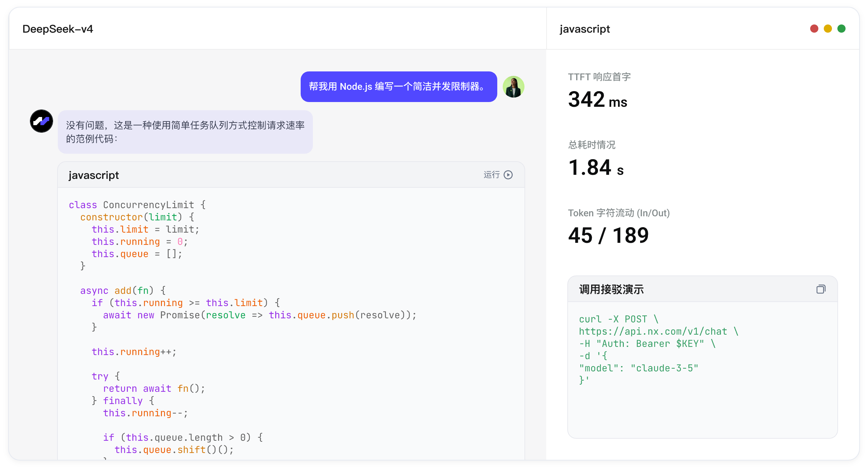868x470 pixels.
Task: Click the this.running++ code line
Action: click(134, 352)
